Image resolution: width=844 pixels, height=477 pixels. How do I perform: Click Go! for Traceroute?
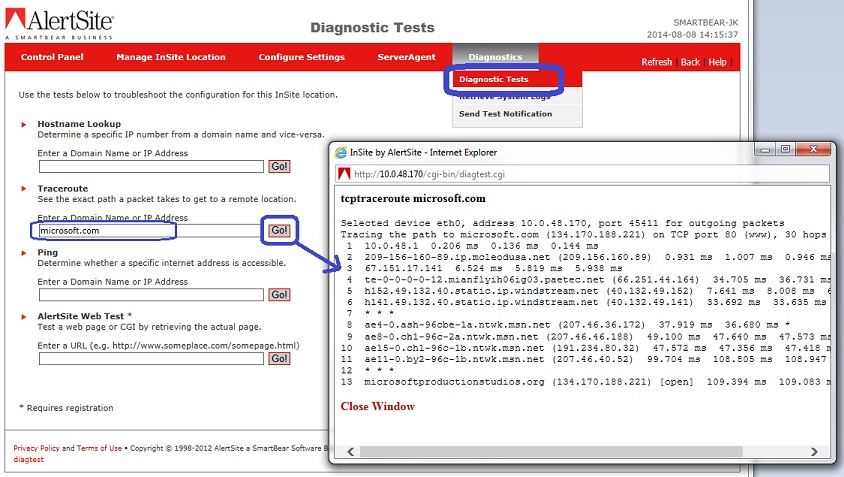279,230
